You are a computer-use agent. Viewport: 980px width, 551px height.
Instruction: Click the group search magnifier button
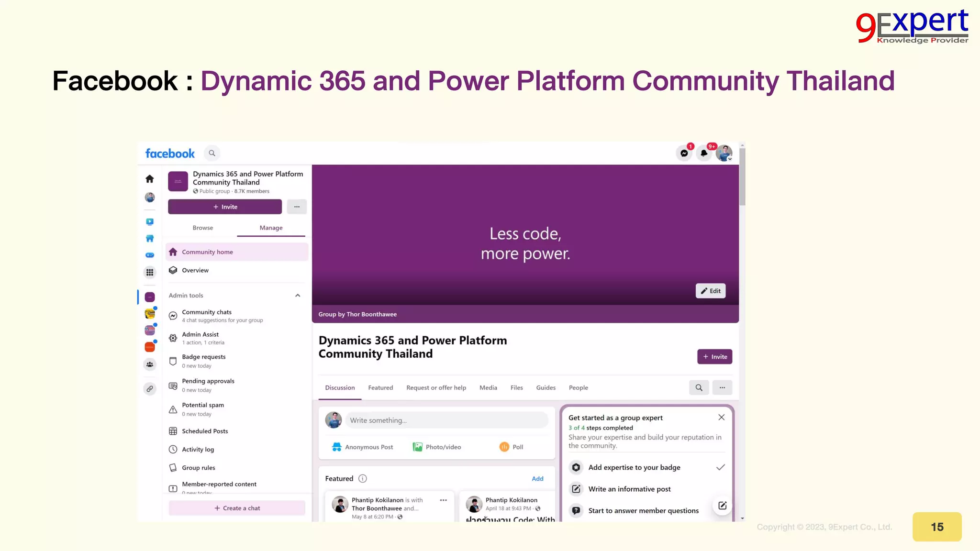tap(699, 388)
